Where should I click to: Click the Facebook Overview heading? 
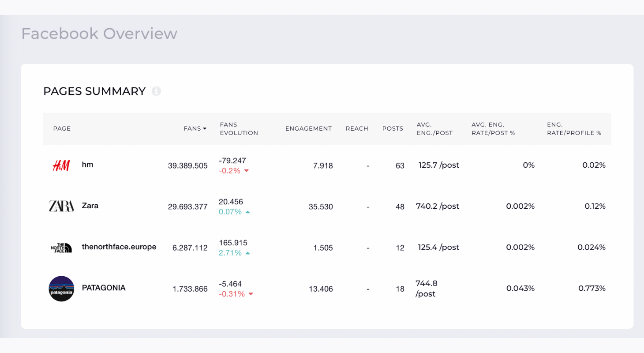click(x=99, y=34)
